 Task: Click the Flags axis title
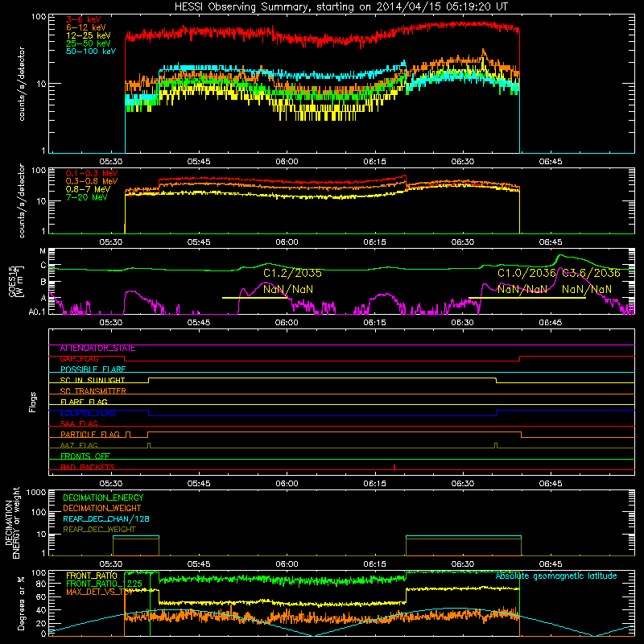tap(33, 402)
